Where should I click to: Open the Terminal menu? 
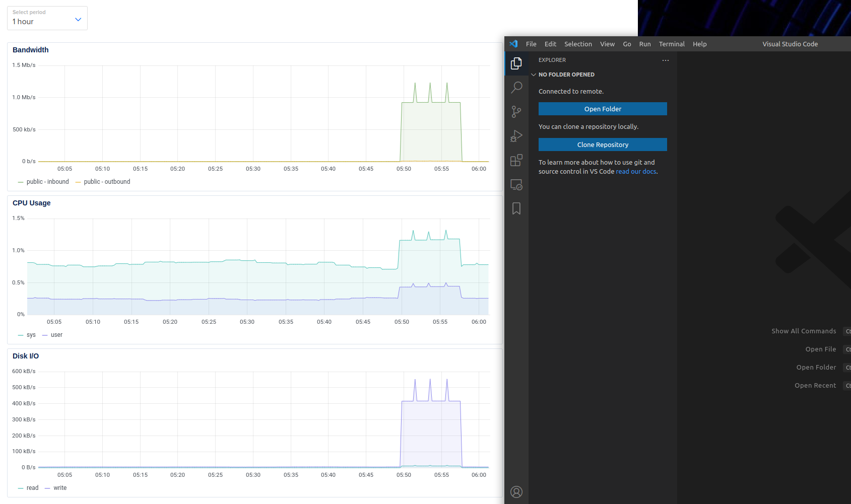[671, 44]
